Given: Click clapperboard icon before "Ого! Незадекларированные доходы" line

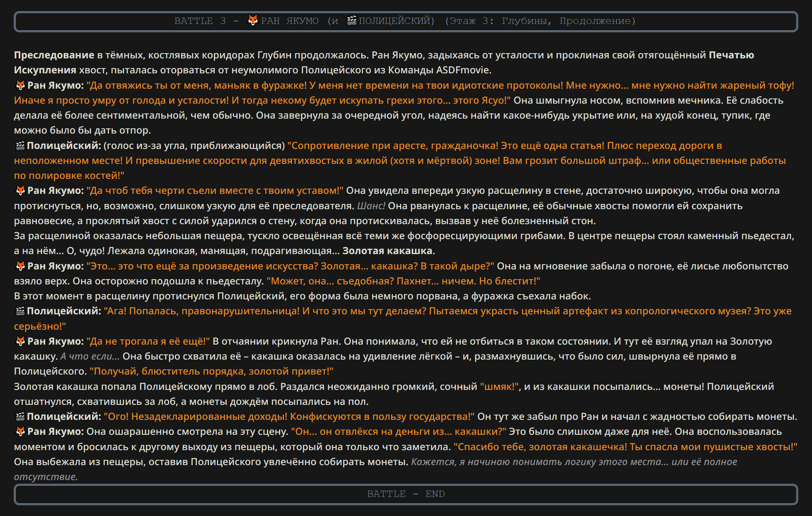Looking at the screenshot, I should click(x=20, y=416).
